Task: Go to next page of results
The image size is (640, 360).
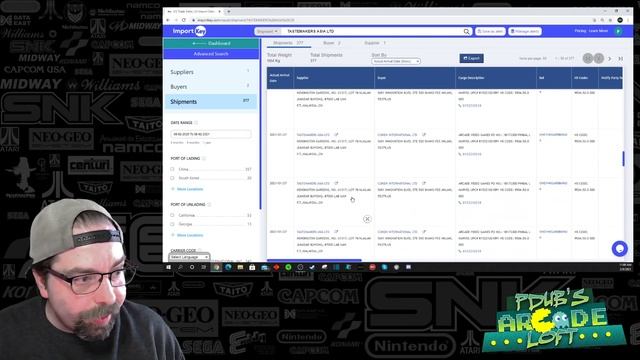Action: [610, 59]
